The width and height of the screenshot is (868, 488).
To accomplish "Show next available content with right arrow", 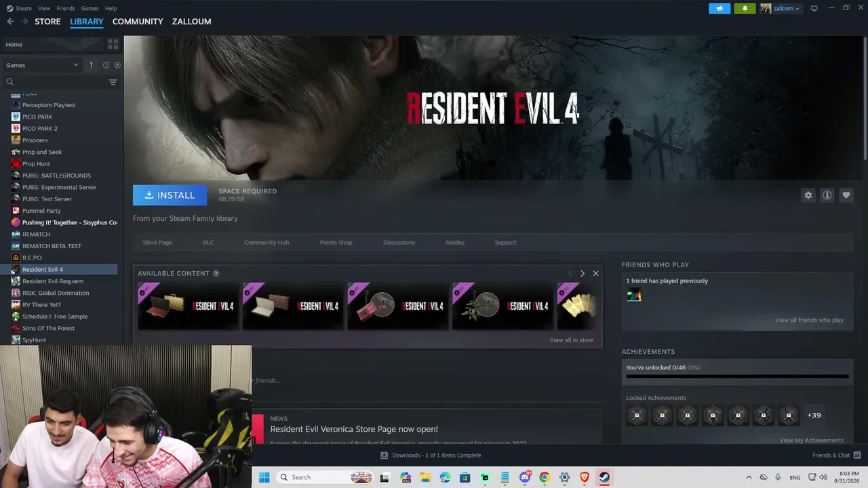I will (x=582, y=273).
